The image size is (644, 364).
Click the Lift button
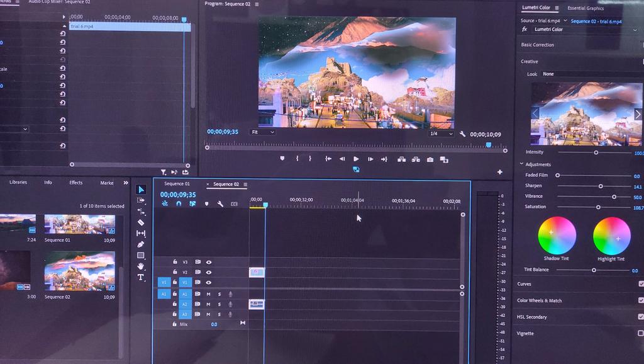click(x=402, y=159)
